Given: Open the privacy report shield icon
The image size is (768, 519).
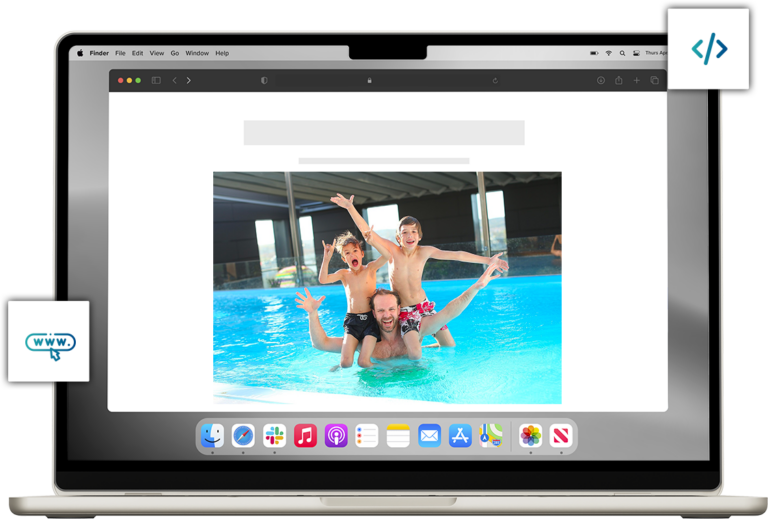Looking at the screenshot, I should point(264,80).
